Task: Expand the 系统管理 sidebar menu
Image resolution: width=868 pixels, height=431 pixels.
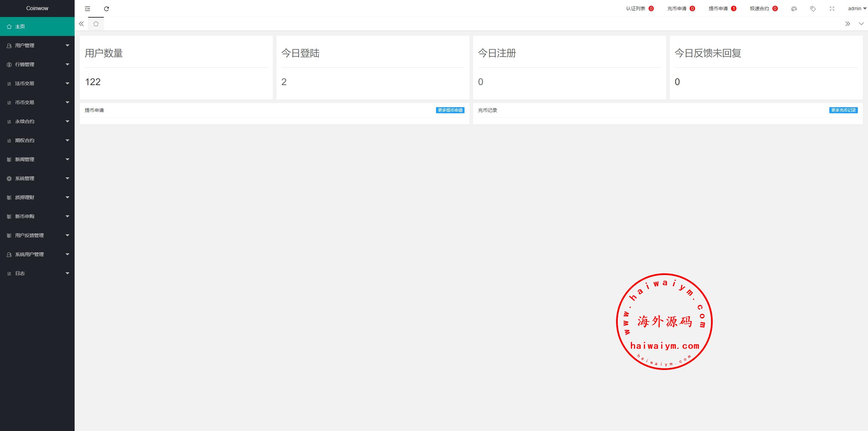Action: pyautogui.click(x=37, y=178)
